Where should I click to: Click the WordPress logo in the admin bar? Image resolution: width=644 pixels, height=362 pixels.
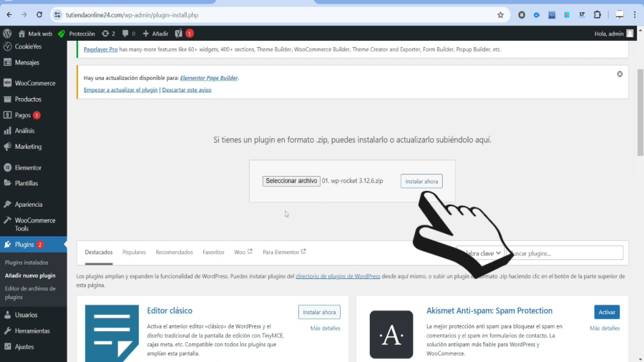click(8, 33)
